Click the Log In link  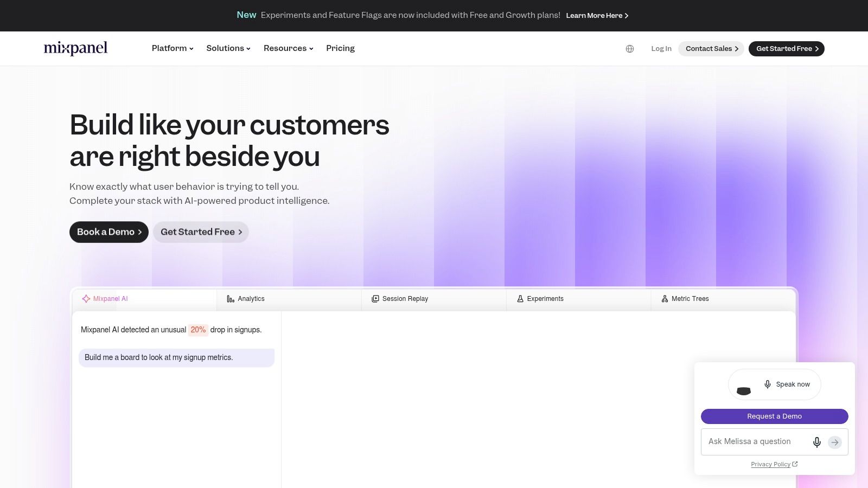pos(661,49)
